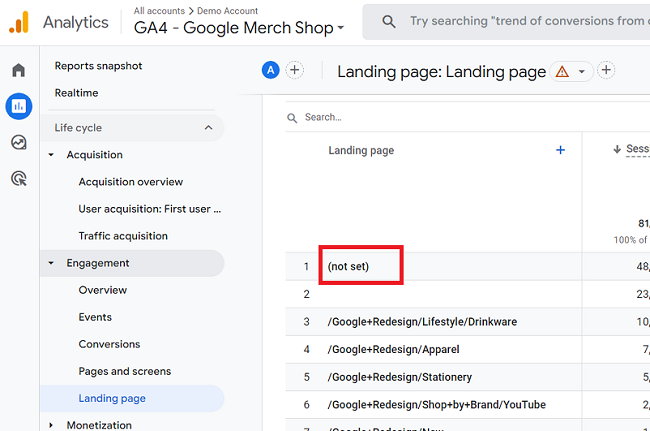Expand the Monetization tree arrow

(x=51, y=425)
